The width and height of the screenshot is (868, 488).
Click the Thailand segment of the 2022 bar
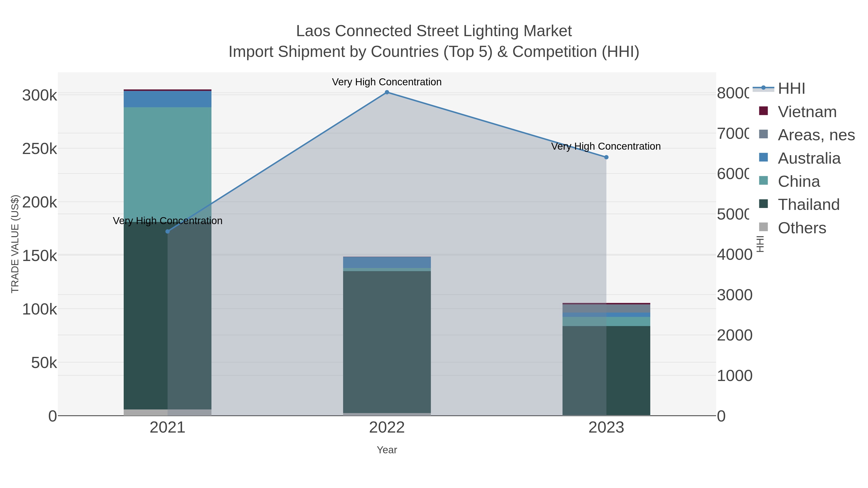point(387,342)
